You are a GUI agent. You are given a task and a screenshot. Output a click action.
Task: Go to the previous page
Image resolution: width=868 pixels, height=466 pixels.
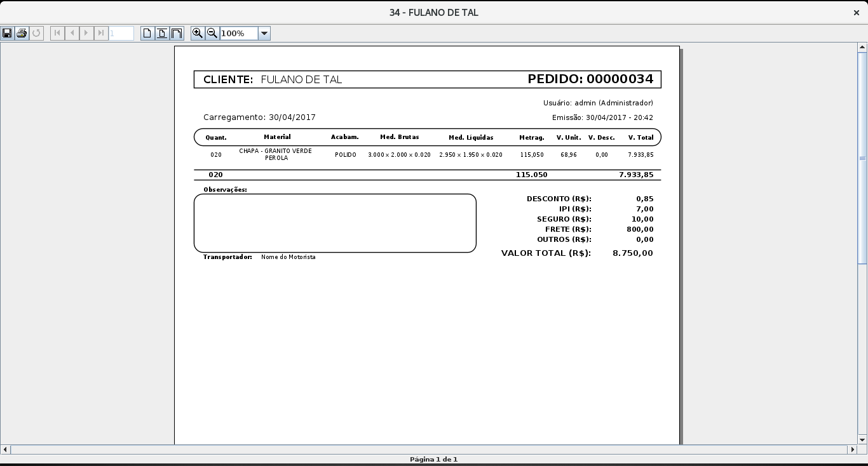click(72, 33)
